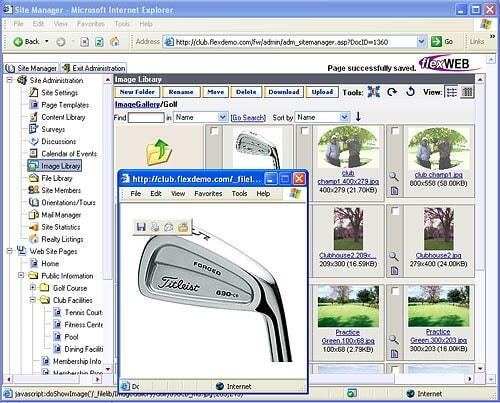Switch to the thumbnail grid view icon
The image size is (500, 403).
click(x=467, y=92)
